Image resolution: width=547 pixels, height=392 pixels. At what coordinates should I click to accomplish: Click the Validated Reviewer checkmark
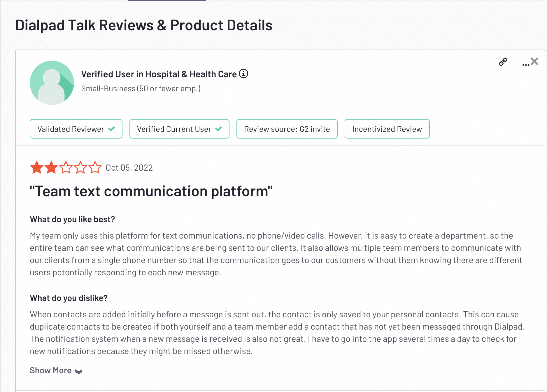(x=111, y=129)
